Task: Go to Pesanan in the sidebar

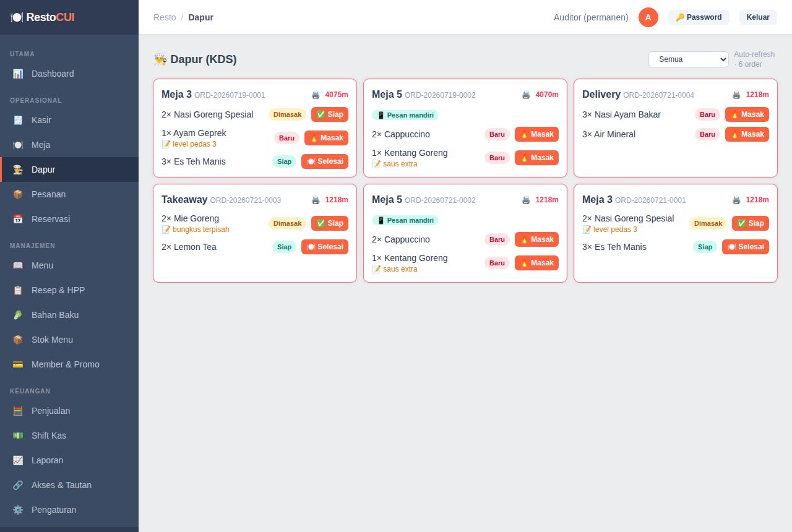Action: tap(69, 194)
